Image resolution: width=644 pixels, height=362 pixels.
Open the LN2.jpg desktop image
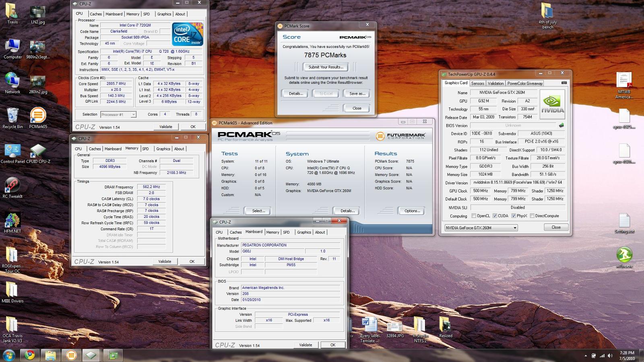pos(38,14)
